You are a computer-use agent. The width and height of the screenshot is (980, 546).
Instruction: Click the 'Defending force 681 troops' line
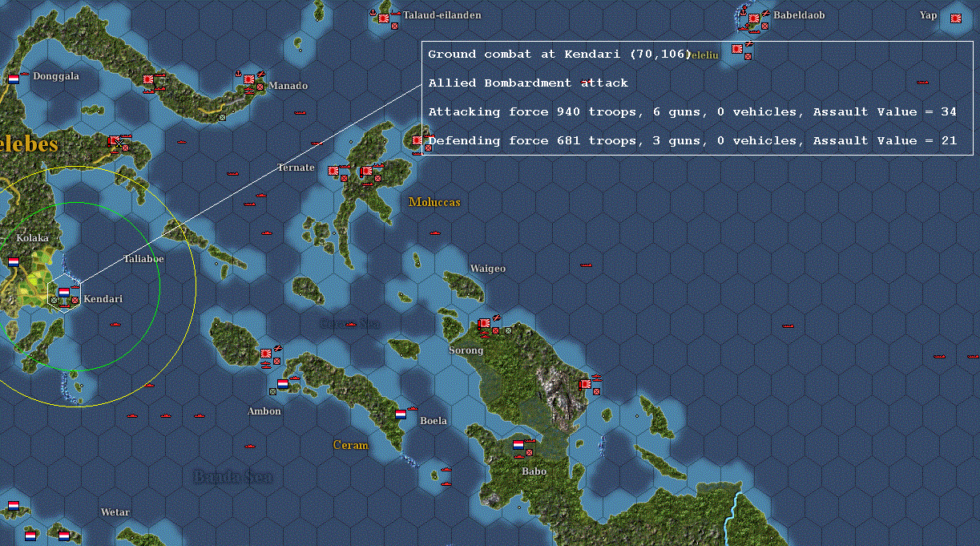click(x=692, y=140)
